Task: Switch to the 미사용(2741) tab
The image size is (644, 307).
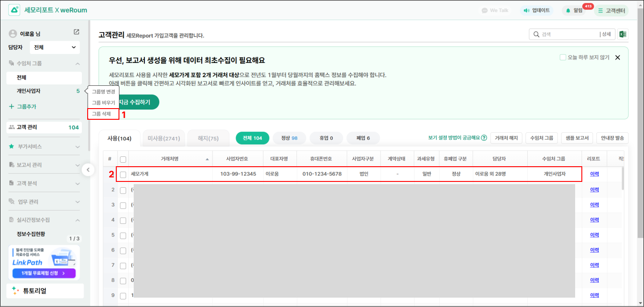Action: pos(163,139)
